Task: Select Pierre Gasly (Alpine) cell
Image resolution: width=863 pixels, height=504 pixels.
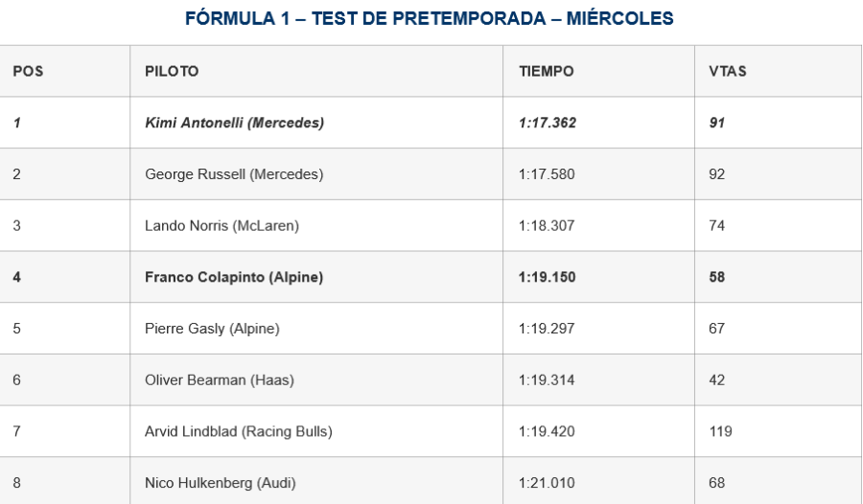Action: (212, 329)
